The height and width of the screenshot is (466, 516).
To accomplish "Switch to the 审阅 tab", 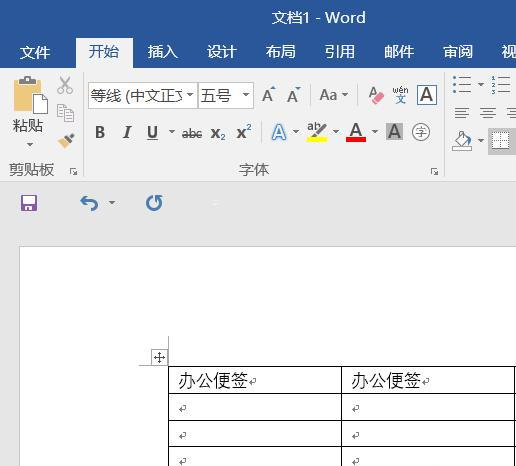I will click(458, 52).
